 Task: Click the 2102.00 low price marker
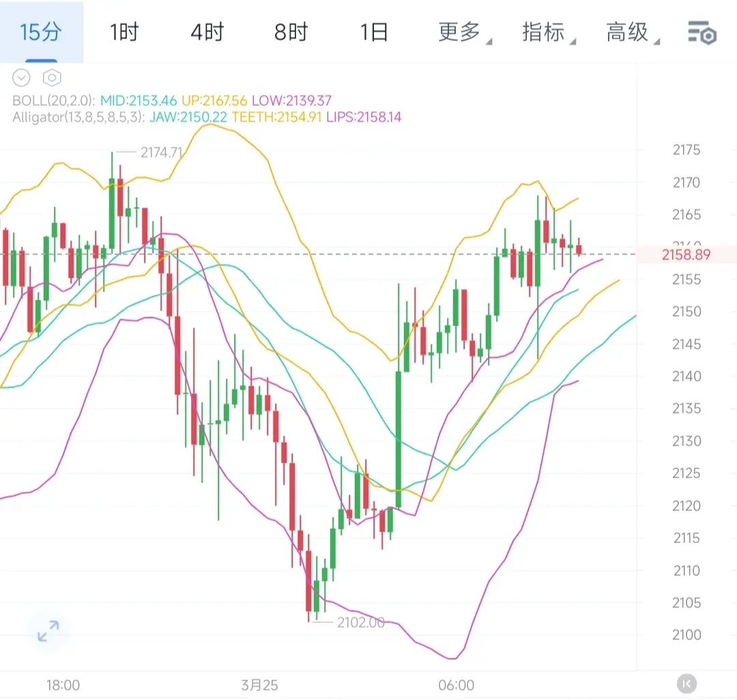[360, 622]
